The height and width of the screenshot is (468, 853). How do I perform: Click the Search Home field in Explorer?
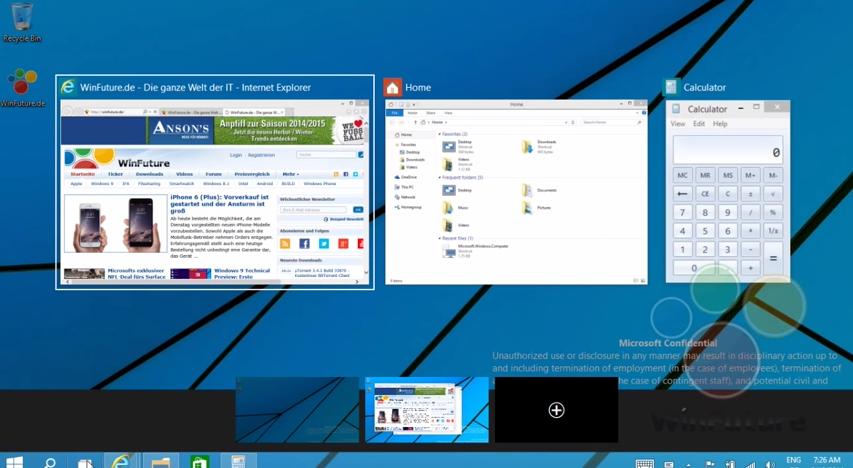click(x=611, y=122)
